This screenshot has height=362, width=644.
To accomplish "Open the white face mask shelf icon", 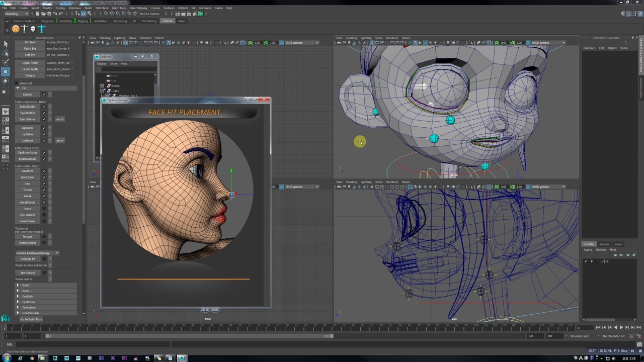I will click(x=33, y=29).
